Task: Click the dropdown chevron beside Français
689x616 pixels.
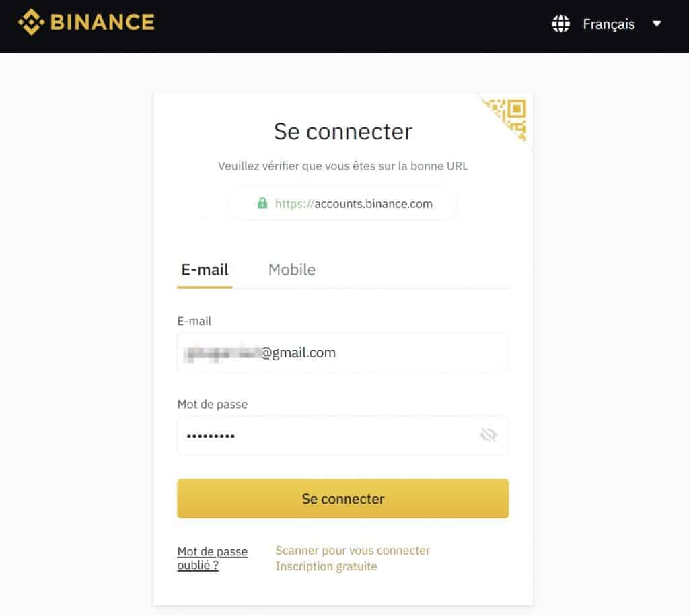Action: (x=656, y=24)
